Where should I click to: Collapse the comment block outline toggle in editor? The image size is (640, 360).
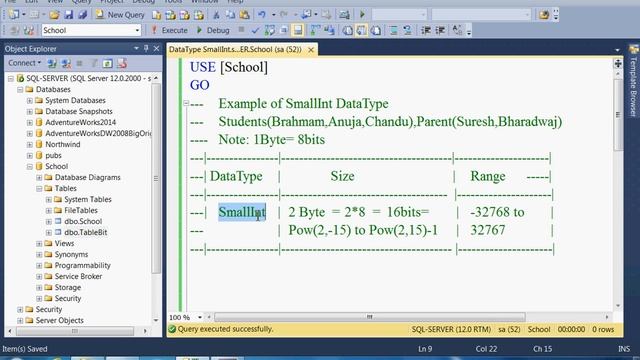coord(186,103)
